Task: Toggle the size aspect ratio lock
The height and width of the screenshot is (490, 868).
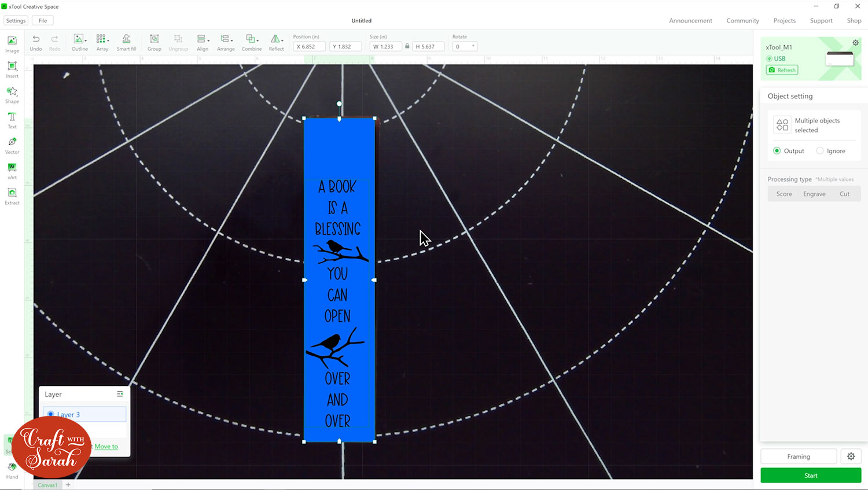Action: pos(407,46)
